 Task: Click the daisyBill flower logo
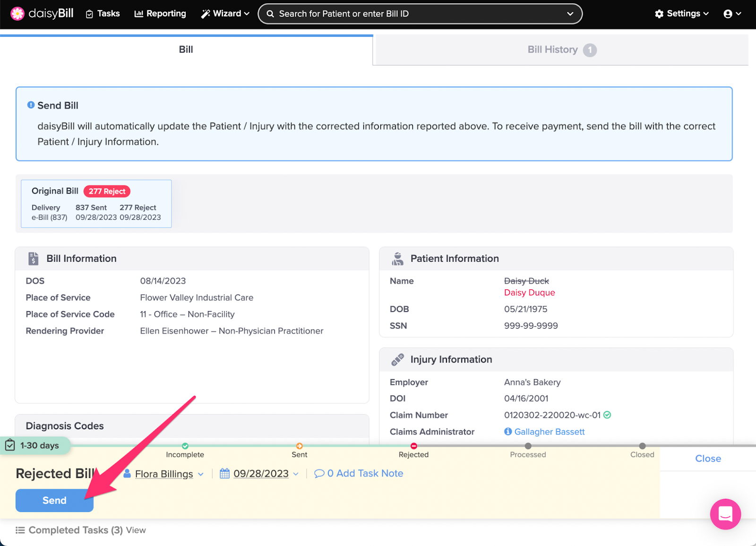coord(17,14)
